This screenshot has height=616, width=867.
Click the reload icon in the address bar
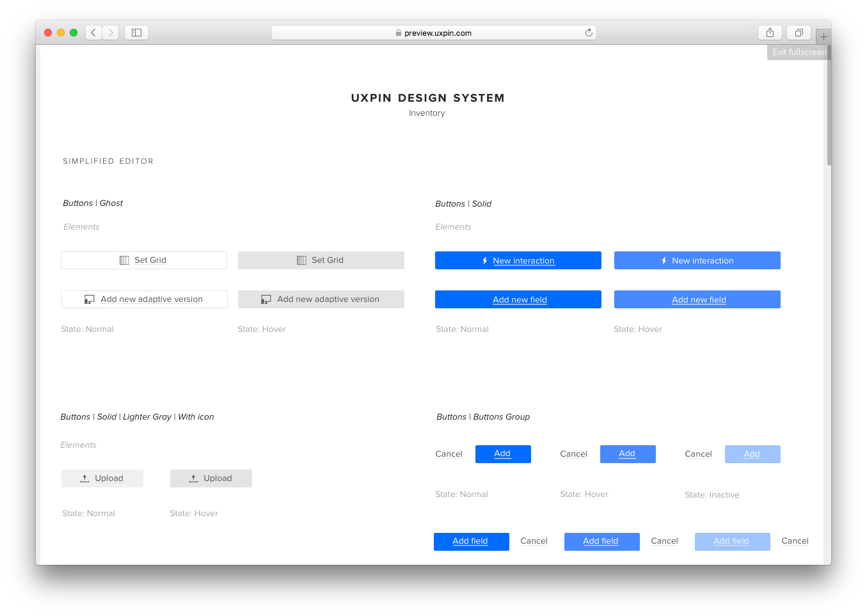[x=589, y=32]
